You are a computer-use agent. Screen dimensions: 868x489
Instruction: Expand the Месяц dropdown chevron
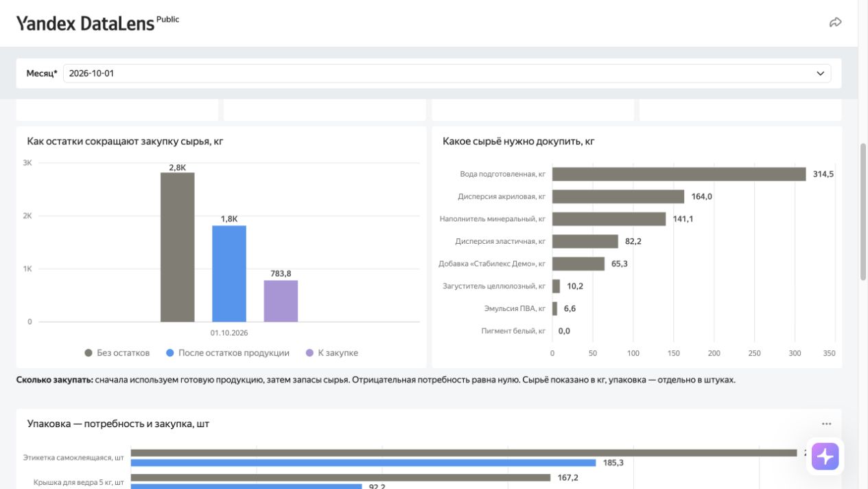(820, 73)
